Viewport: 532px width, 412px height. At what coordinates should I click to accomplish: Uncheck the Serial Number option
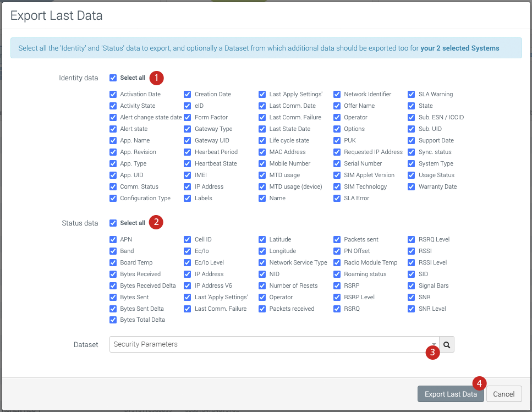[337, 163]
